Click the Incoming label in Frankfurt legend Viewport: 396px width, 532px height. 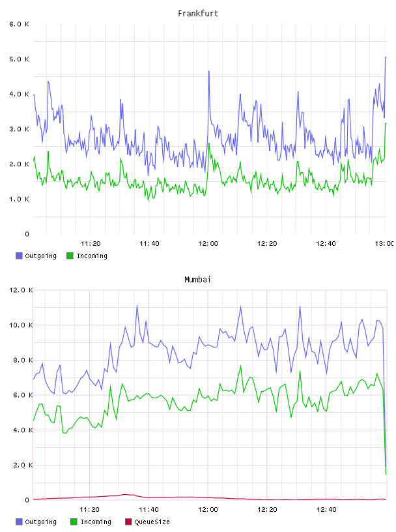(92, 256)
